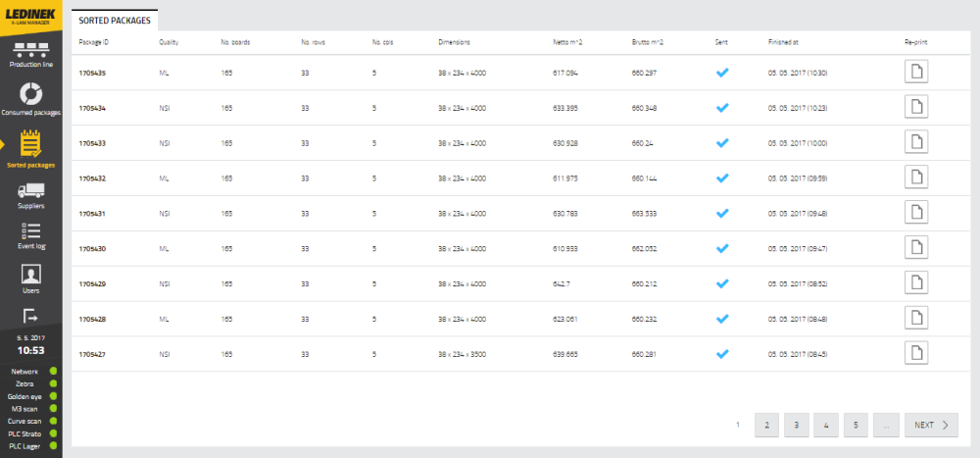Click the Netto m^2 column header
This screenshot has height=458, width=980.
click(567, 42)
